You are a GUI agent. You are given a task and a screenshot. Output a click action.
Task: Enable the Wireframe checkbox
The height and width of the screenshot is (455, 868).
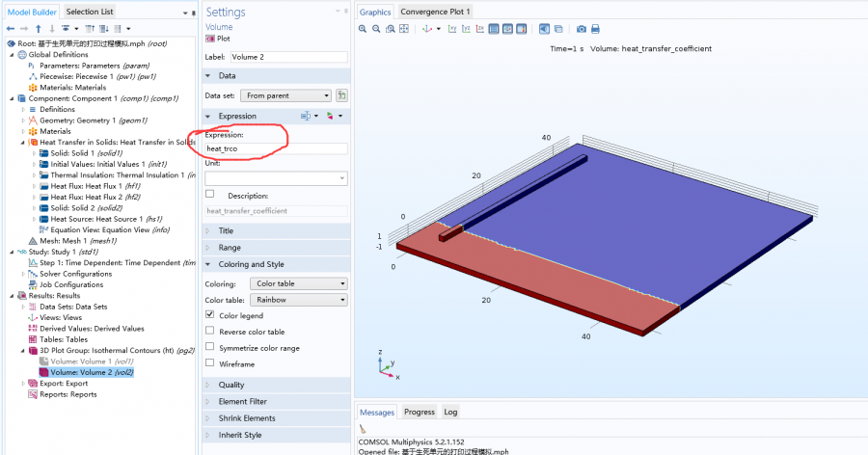(210, 363)
